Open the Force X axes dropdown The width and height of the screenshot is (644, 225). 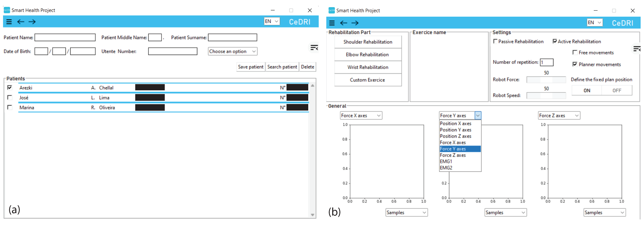361,115
